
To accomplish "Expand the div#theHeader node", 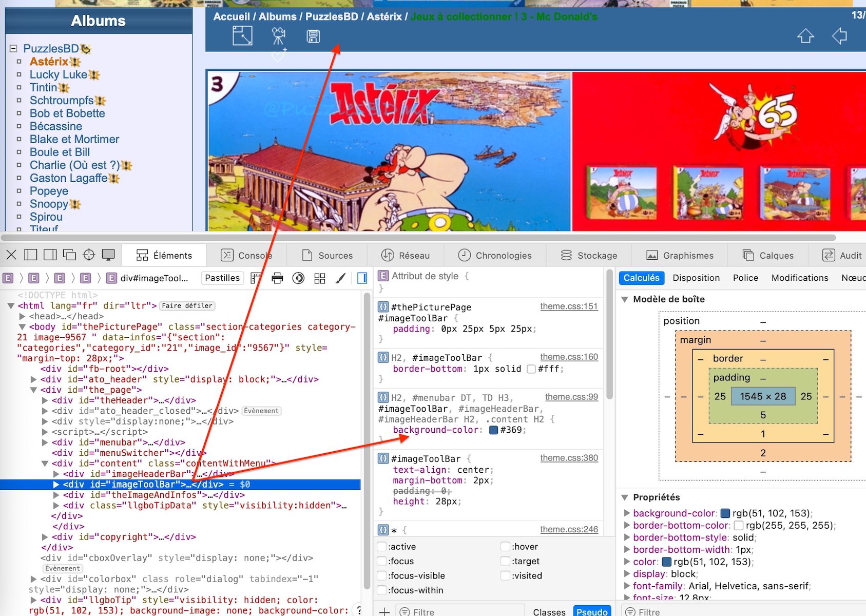I will coord(45,400).
